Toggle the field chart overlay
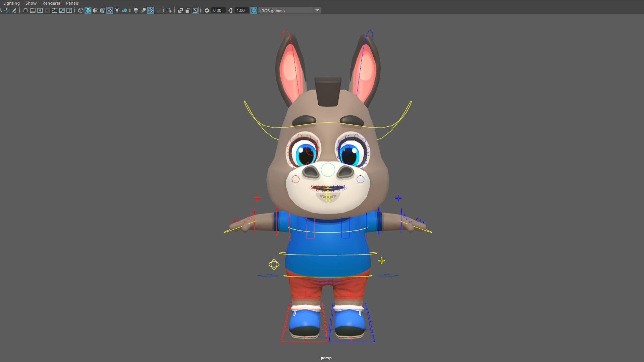The width and height of the screenshot is (644, 362). pos(55,10)
